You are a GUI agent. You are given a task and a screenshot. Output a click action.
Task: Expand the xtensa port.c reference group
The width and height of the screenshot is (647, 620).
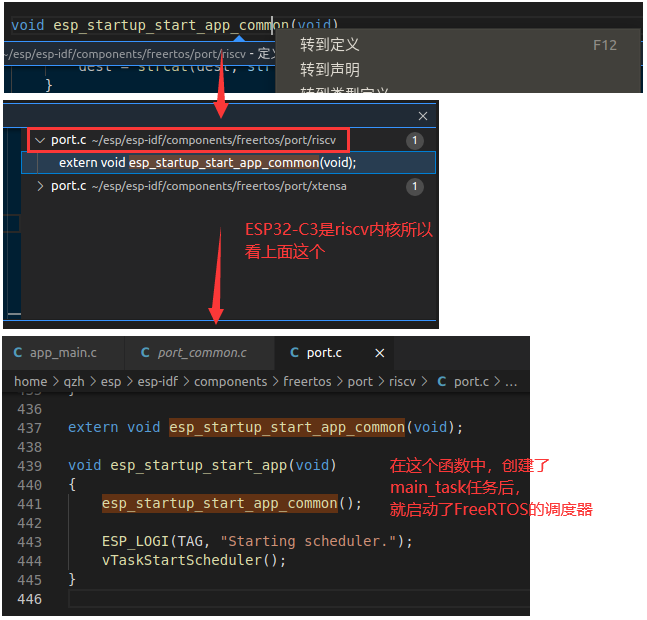(40, 186)
